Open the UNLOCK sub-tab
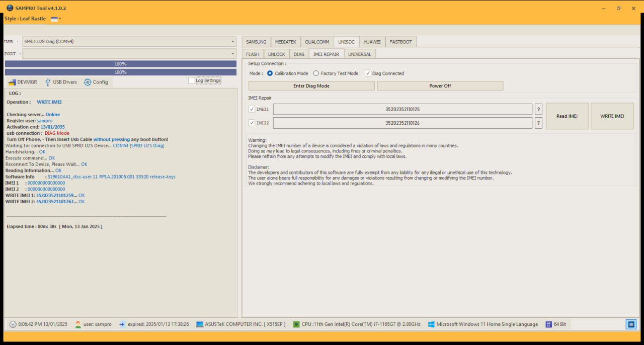Screen dimensions: 644x345 tap(276, 54)
